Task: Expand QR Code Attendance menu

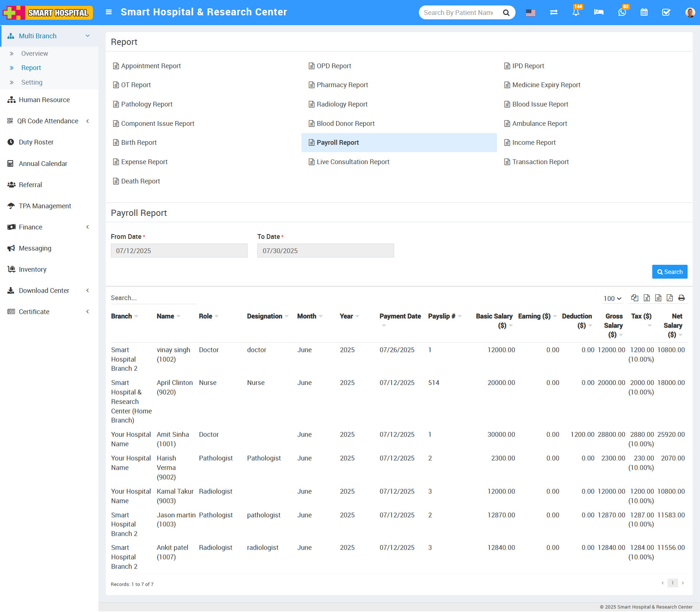Action: 49,121
